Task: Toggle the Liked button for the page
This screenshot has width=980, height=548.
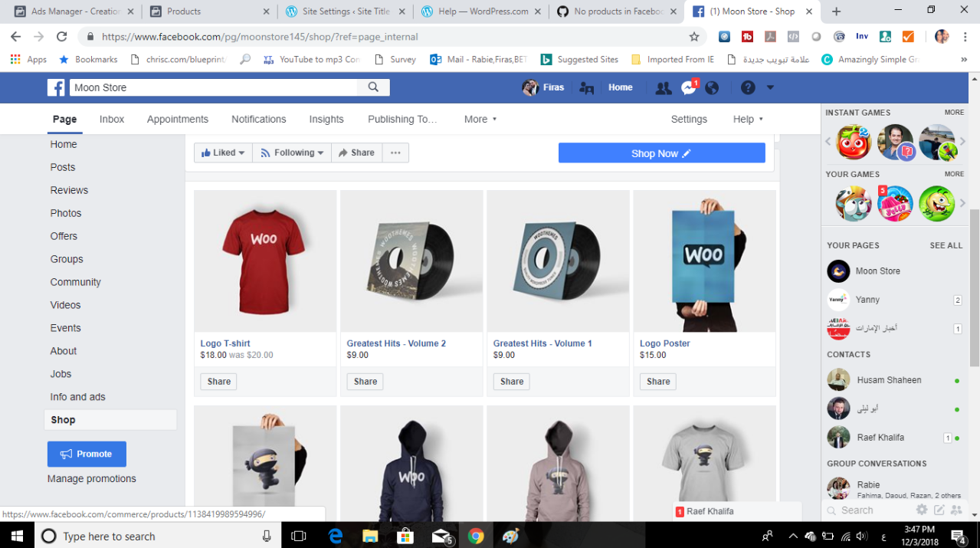Action: (x=223, y=153)
